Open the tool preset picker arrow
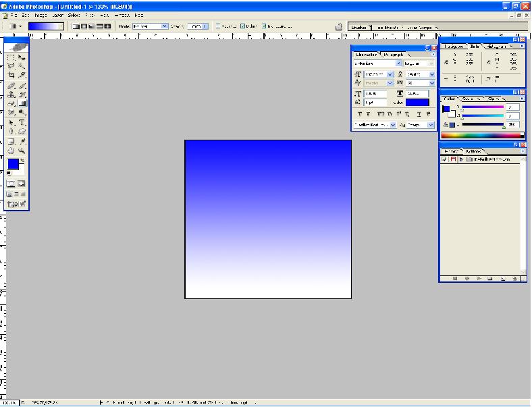 (x=20, y=26)
